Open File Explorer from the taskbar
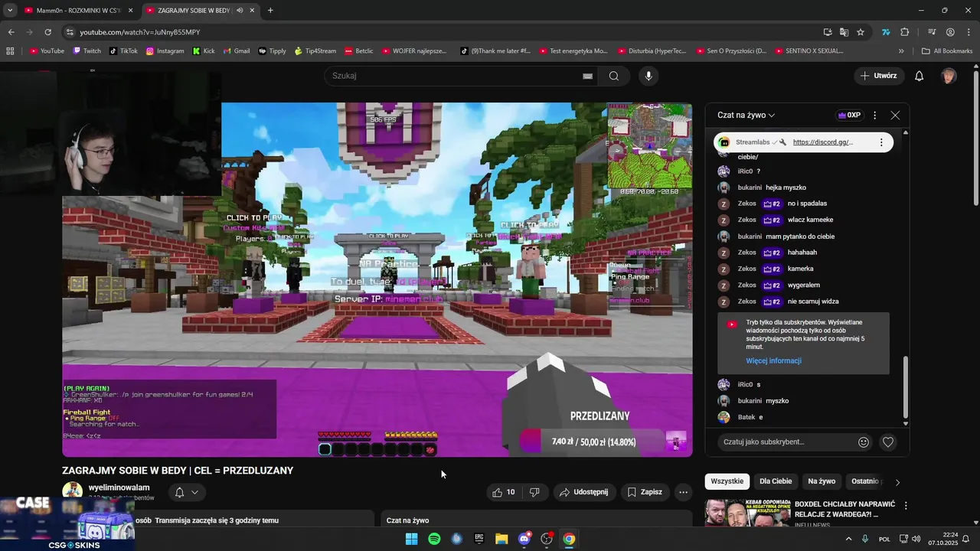The width and height of the screenshot is (980, 551). (x=501, y=539)
